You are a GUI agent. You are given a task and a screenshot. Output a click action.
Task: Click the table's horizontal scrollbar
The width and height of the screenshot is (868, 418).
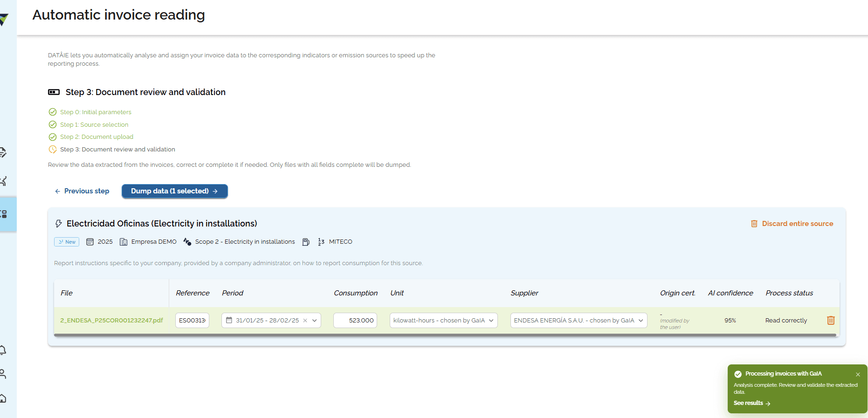(445, 335)
